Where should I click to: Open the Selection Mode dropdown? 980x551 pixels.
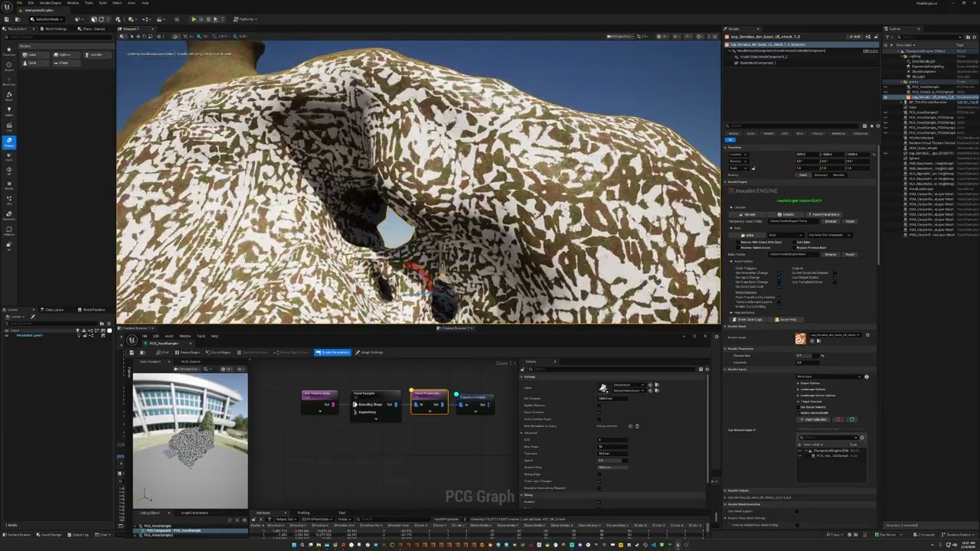(x=47, y=19)
